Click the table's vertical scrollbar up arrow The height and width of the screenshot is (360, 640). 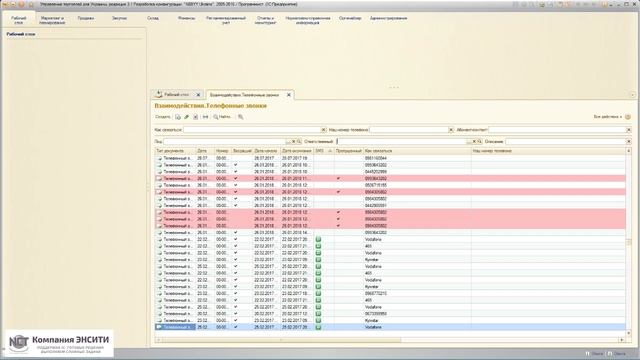pos(629,151)
